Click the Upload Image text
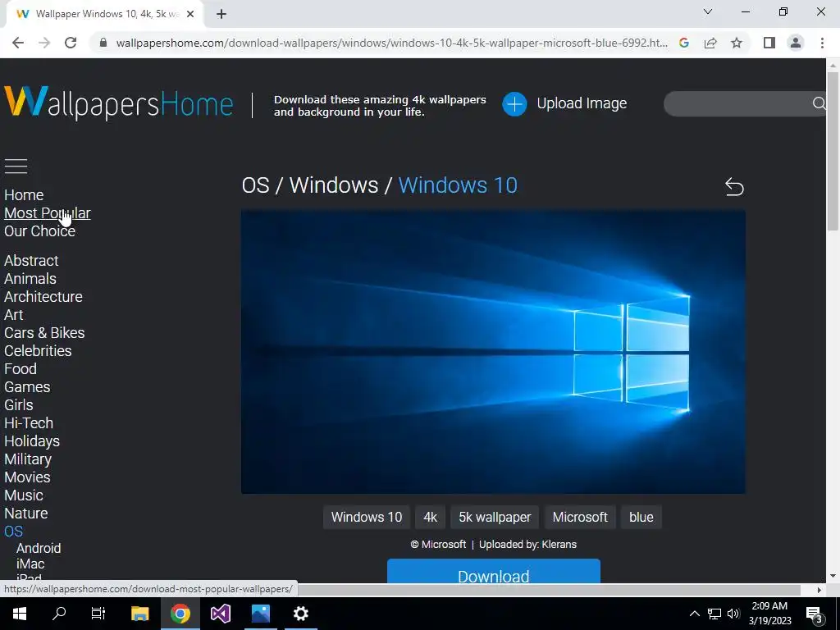Viewport: 840px width, 630px height. pos(582,103)
